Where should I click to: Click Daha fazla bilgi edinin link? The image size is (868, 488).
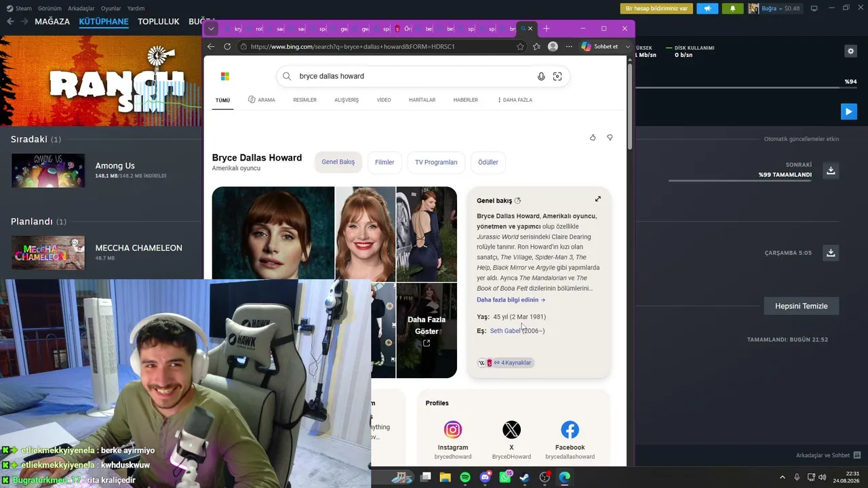pos(511,300)
